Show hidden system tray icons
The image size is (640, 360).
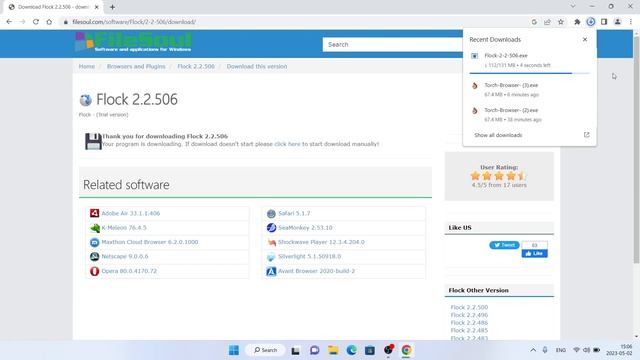pyautogui.click(x=533, y=350)
